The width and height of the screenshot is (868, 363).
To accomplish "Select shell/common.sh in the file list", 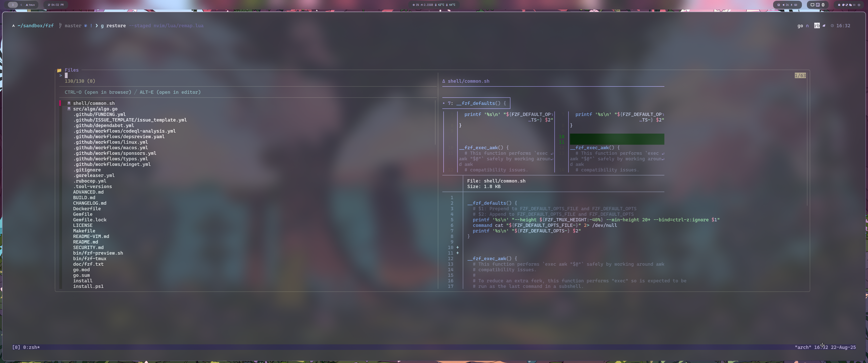I will tap(94, 103).
